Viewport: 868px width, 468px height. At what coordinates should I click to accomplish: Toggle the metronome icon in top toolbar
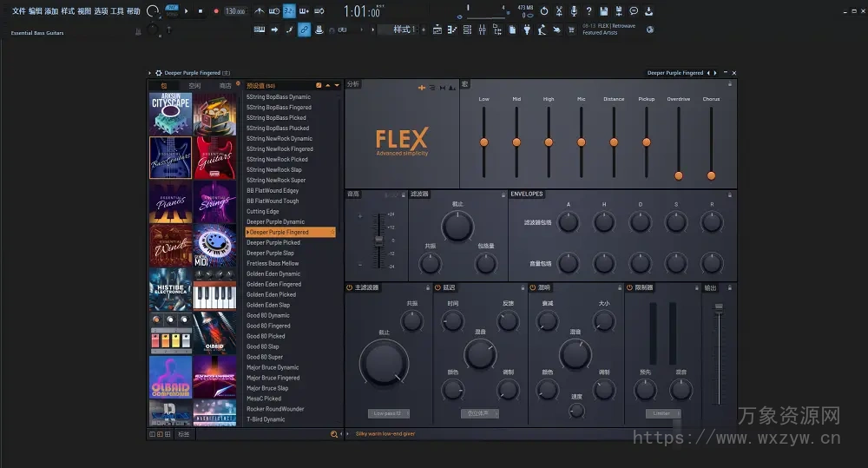click(259, 11)
